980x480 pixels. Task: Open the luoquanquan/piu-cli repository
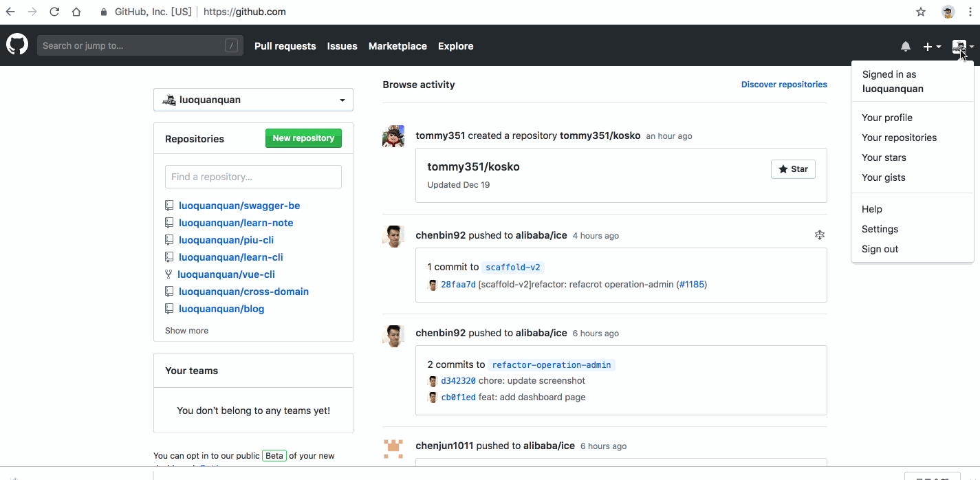(x=226, y=240)
